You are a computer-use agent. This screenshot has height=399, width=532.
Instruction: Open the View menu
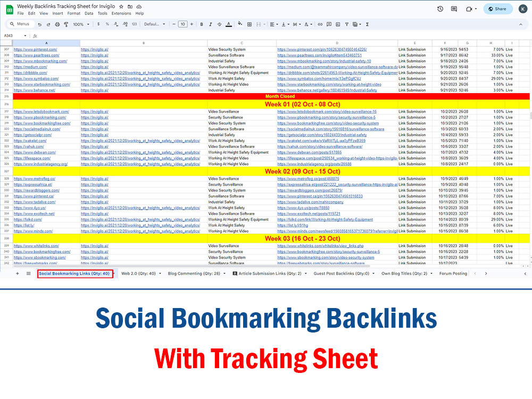pyautogui.click(x=44, y=14)
